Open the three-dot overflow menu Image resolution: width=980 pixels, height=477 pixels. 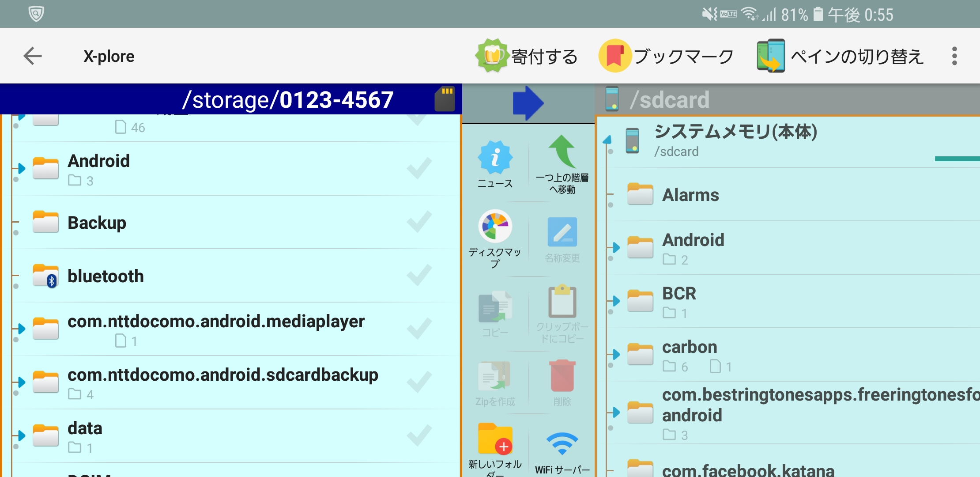954,56
